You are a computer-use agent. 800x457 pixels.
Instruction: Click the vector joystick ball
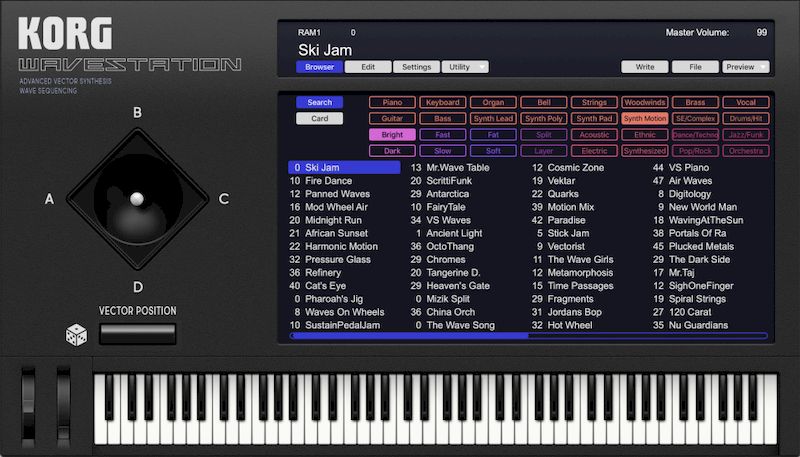tap(137, 199)
